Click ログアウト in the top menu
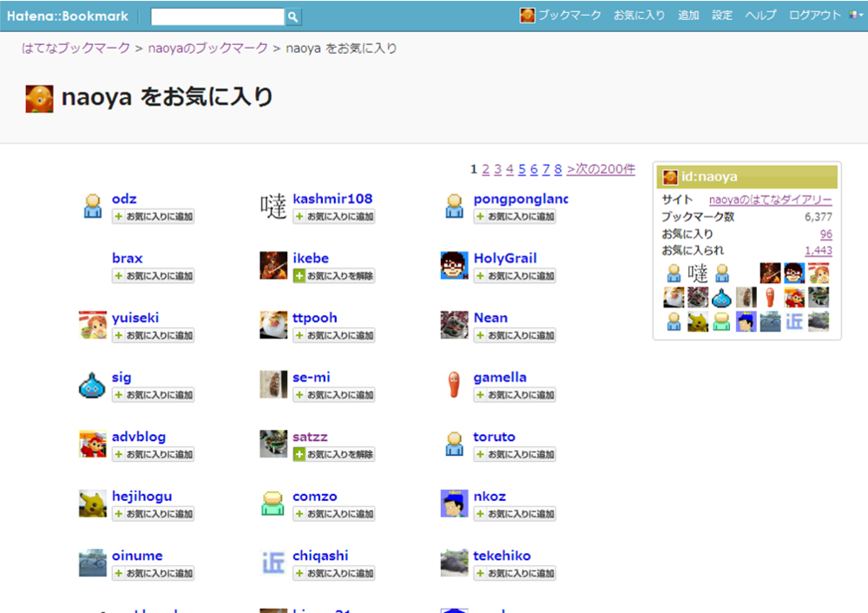Screen dimensions: 868x613 pyautogui.click(x=815, y=16)
